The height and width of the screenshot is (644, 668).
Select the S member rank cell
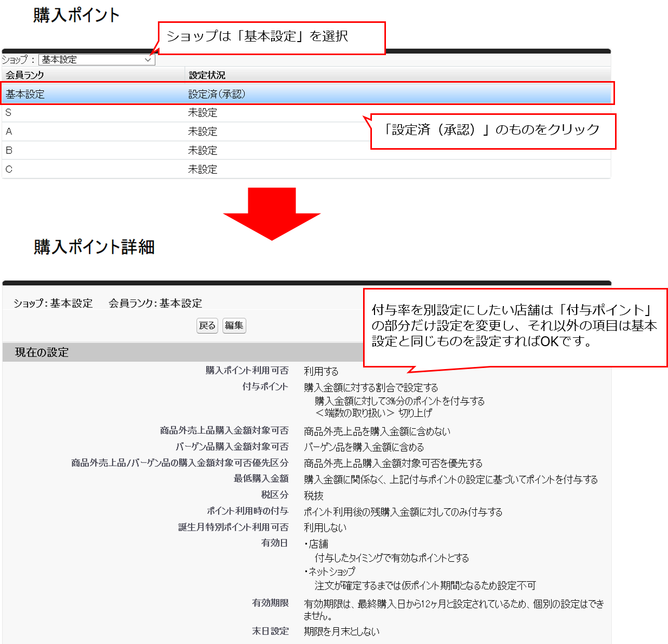8,113
